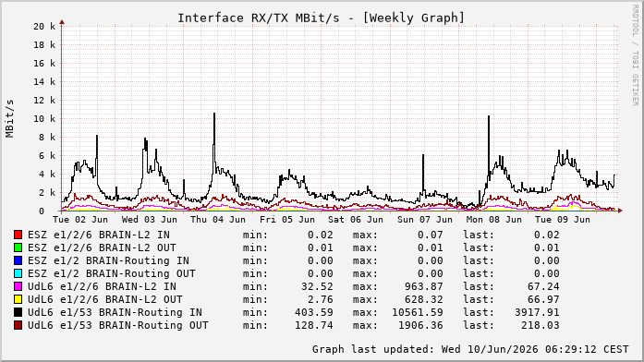Click legend label UdL6 e1/53 BRAIN-Routing OUT
The height and width of the screenshot is (362, 644).
(x=118, y=325)
